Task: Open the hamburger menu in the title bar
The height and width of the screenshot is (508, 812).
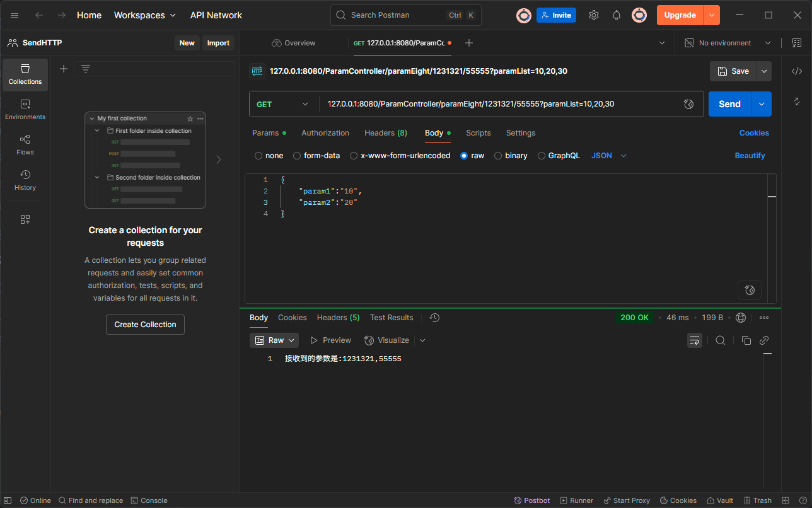Action: pyautogui.click(x=14, y=15)
